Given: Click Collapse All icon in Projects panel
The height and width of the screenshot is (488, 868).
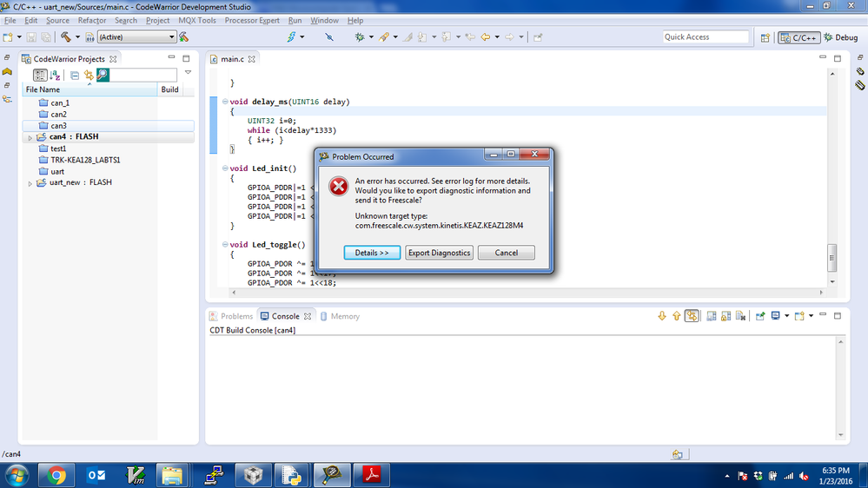Looking at the screenshot, I should [x=74, y=76].
